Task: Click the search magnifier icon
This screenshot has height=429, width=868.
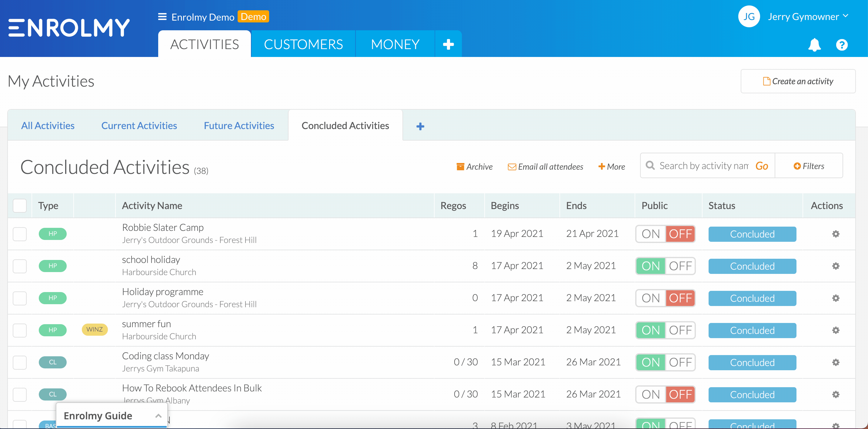Action: click(650, 166)
